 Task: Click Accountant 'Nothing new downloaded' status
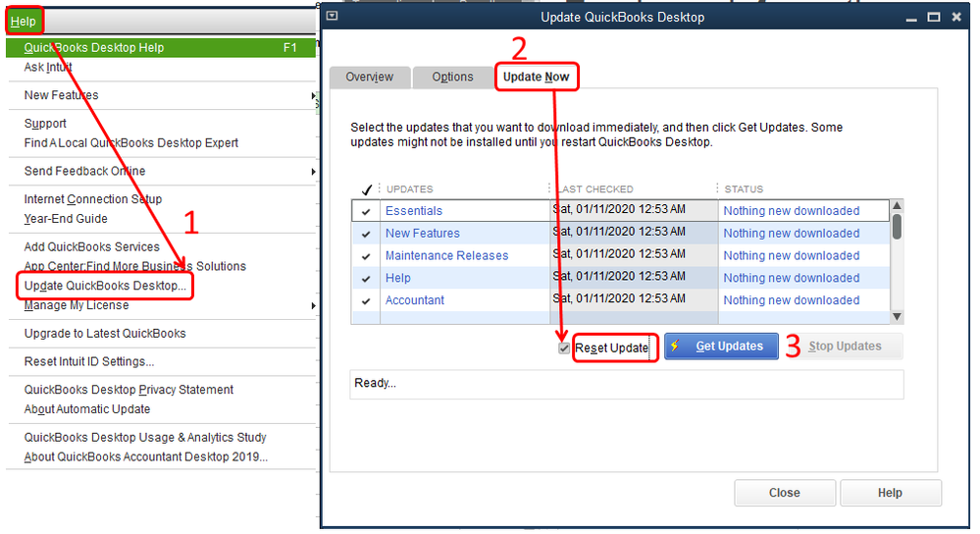pyautogui.click(x=792, y=300)
